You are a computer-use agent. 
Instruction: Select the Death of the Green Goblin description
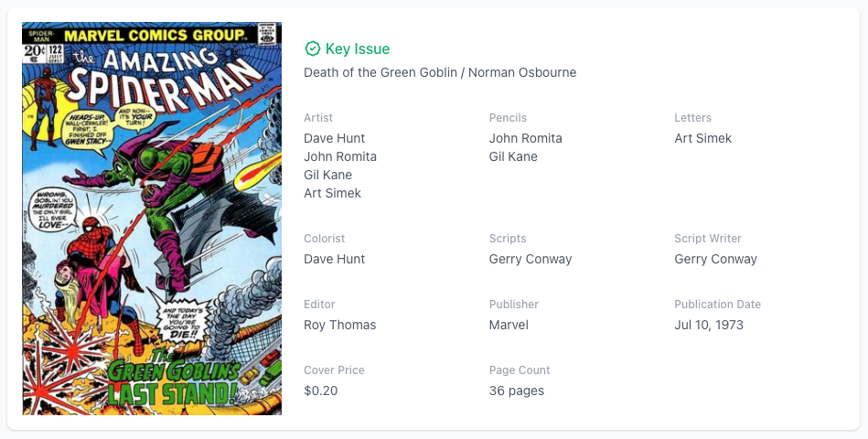[440, 72]
